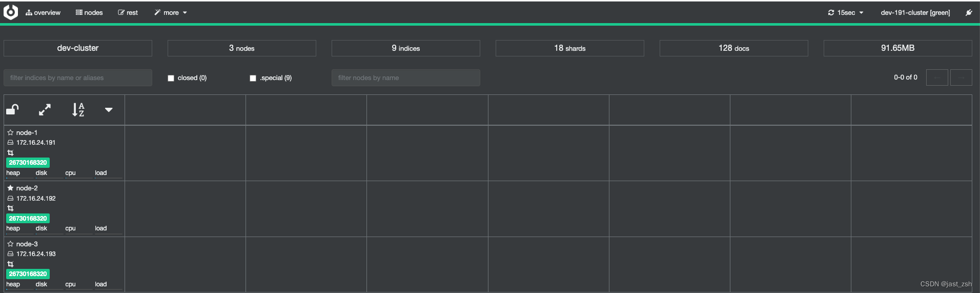Click the dev-191-cluster [green] label
Image resolution: width=980 pixels, height=293 pixels.
(915, 12)
